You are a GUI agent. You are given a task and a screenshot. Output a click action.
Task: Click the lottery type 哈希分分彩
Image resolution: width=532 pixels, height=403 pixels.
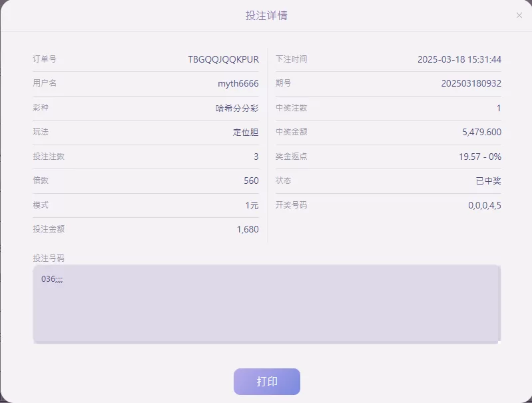[x=237, y=109]
